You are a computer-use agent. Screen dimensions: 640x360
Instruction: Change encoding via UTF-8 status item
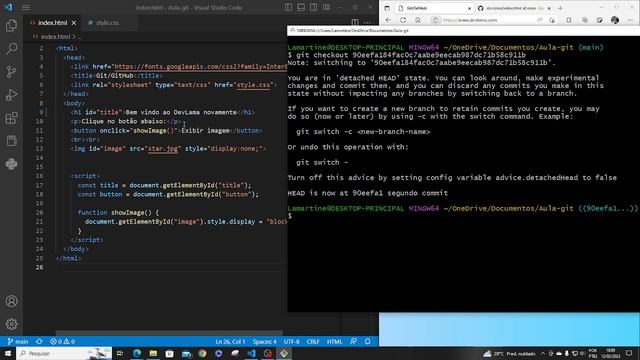click(x=291, y=342)
